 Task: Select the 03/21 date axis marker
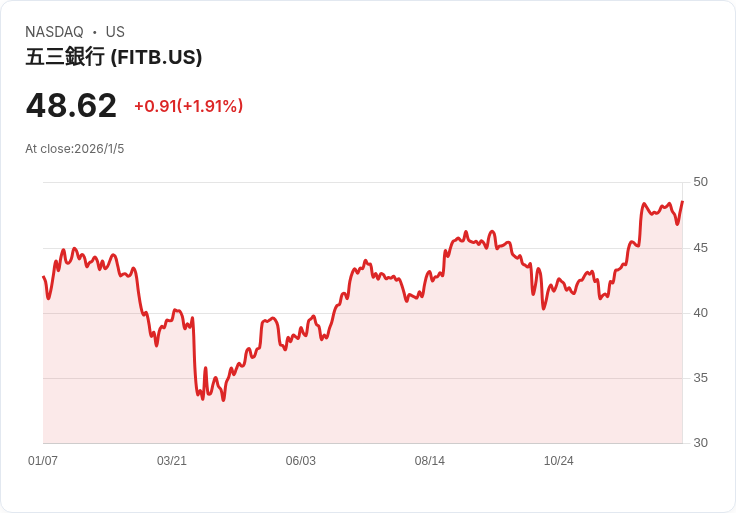click(x=172, y=461)
